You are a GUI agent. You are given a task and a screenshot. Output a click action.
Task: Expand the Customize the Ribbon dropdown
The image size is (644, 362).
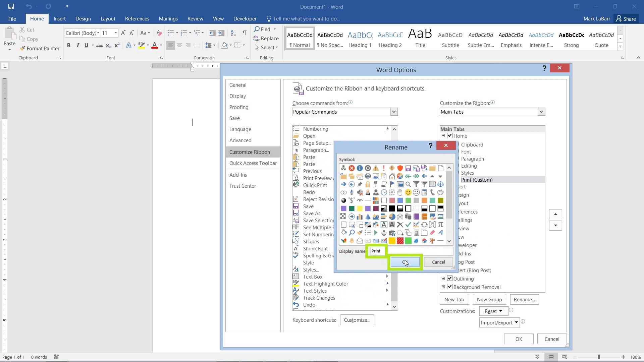tap(541, 111)
